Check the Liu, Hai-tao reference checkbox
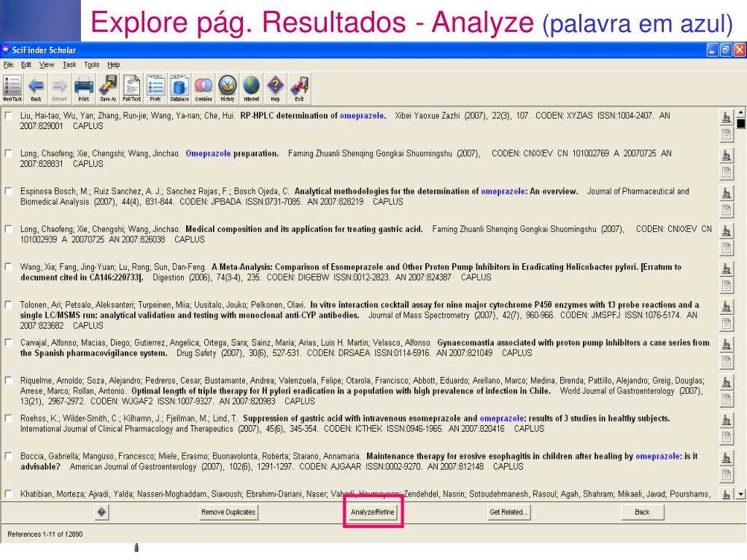 (x=8, y=115)
